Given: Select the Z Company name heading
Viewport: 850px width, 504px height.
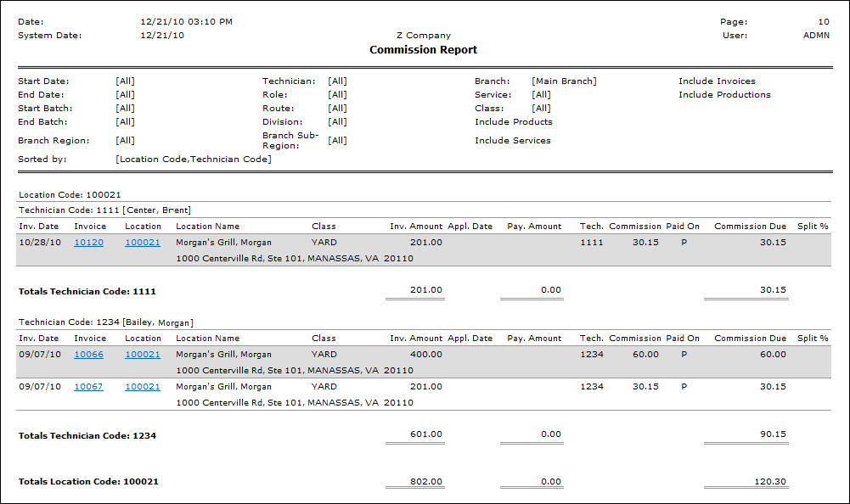Looking at the screenshot, I should tap(423, 36).
